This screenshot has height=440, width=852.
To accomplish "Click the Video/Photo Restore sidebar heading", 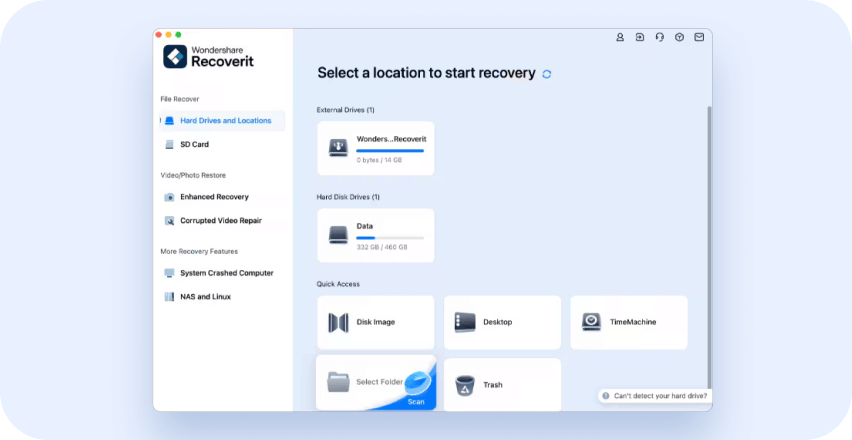I will [x=193, y=175].
